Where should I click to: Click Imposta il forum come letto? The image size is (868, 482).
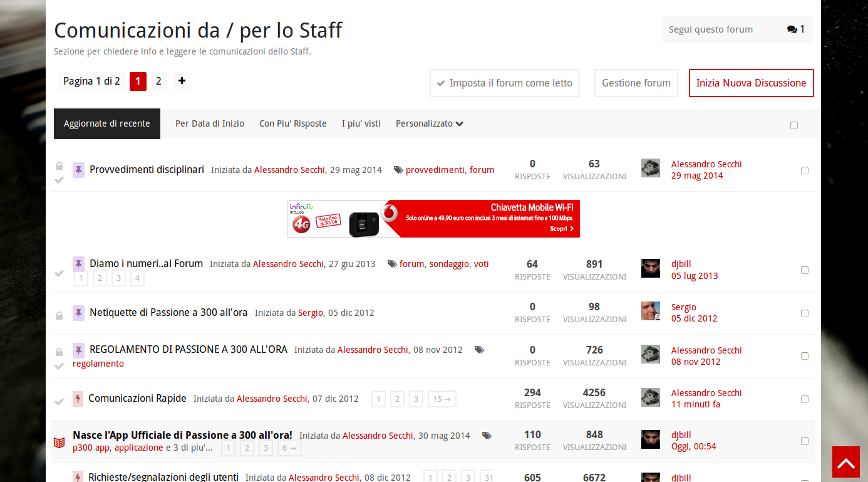click(x=504, y=83)
